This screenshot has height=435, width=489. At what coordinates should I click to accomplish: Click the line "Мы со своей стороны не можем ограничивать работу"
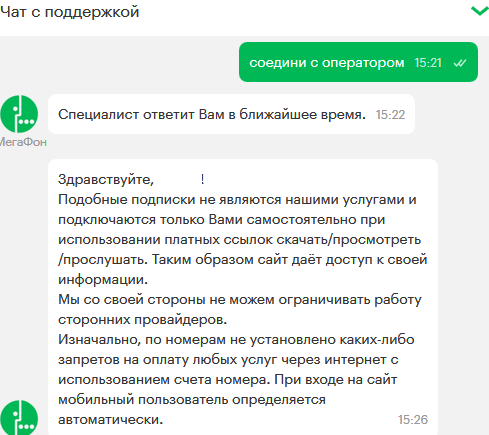240,300
